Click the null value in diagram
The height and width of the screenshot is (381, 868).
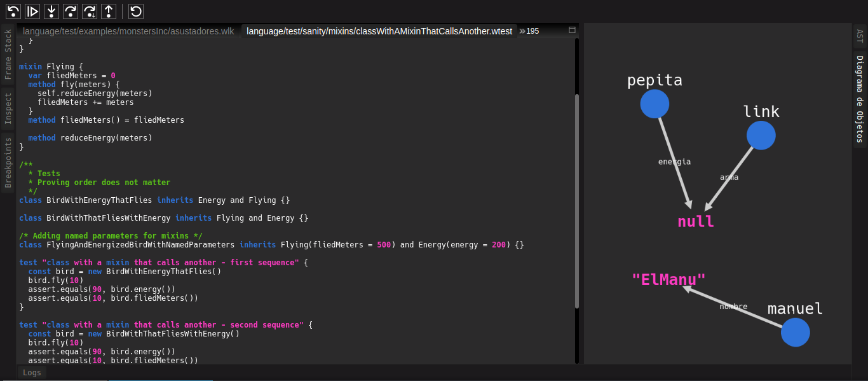tap(696, 222)
